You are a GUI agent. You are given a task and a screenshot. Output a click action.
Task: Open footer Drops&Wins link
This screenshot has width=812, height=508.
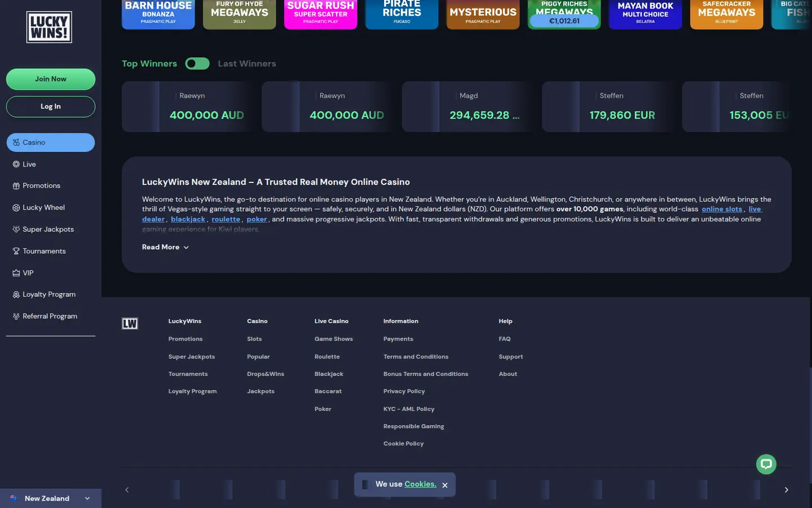coord(266,374)
